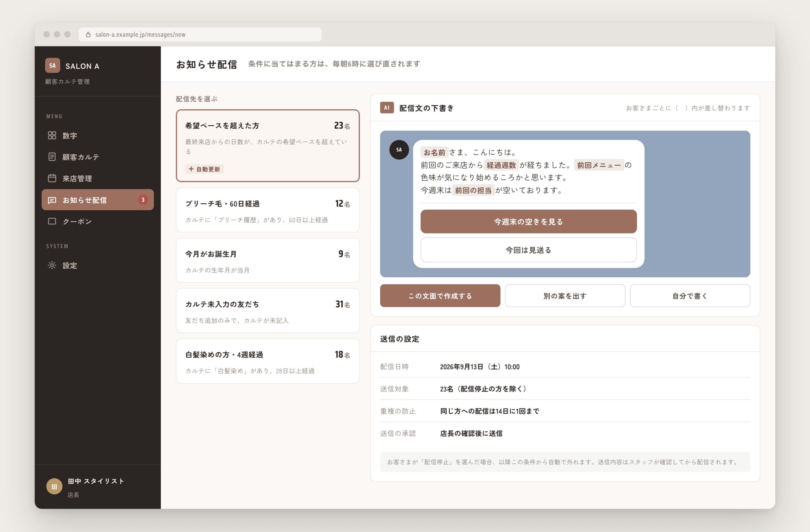Click the 送信の承認 value 店長の確認後に送信
Viewport: 810px width, 532px height.
(471, 433)
